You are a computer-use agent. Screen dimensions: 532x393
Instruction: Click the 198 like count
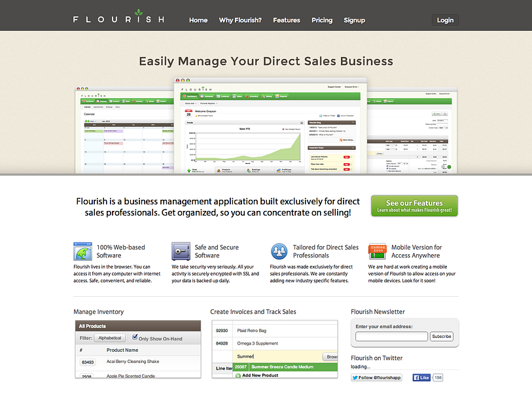click(x=438, y=377)
